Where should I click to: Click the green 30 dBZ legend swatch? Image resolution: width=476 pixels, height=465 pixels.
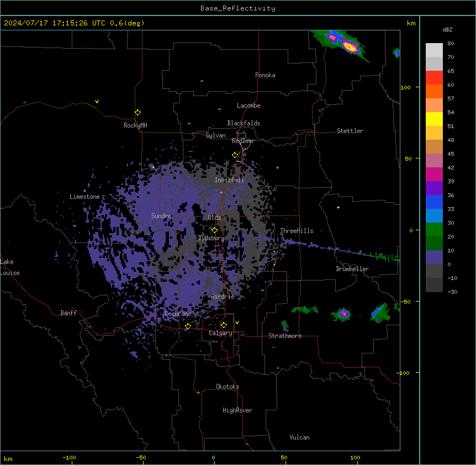(x=434, y=230)
